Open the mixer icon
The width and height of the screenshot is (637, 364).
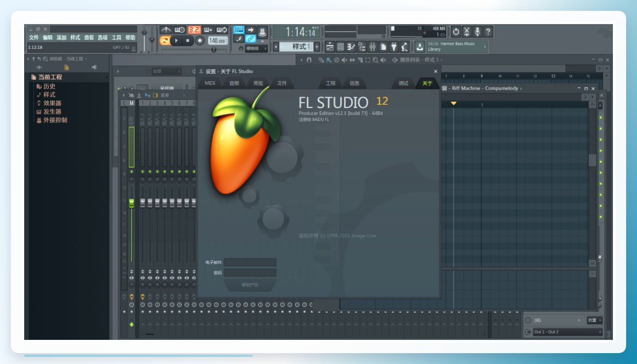click(373, 46)
